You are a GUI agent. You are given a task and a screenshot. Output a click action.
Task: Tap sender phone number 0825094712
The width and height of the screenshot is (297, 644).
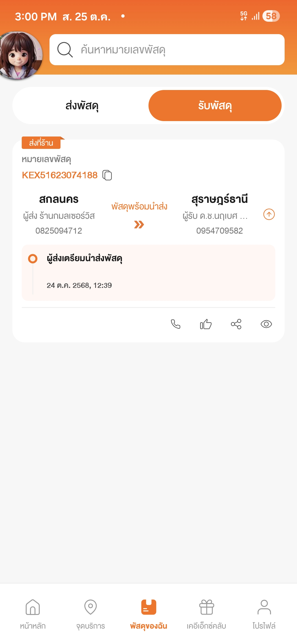pyautogui.click(x=59, y=231)
